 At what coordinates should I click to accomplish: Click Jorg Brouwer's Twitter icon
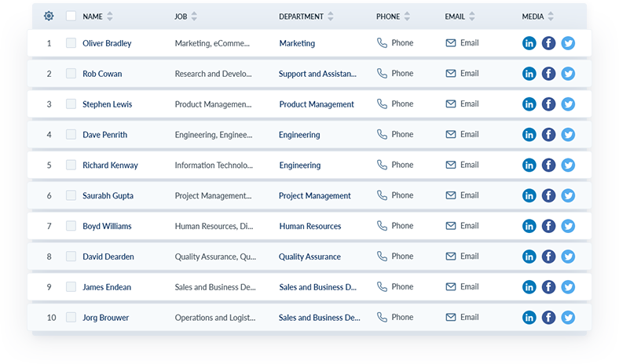[x=568, y=317]
